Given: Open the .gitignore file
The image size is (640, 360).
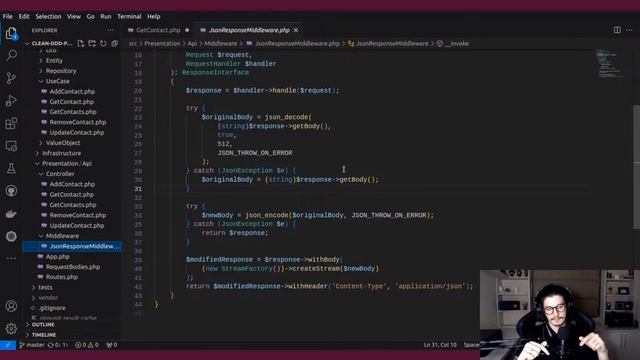Looking at the screenshot, I should click(52, 308).
